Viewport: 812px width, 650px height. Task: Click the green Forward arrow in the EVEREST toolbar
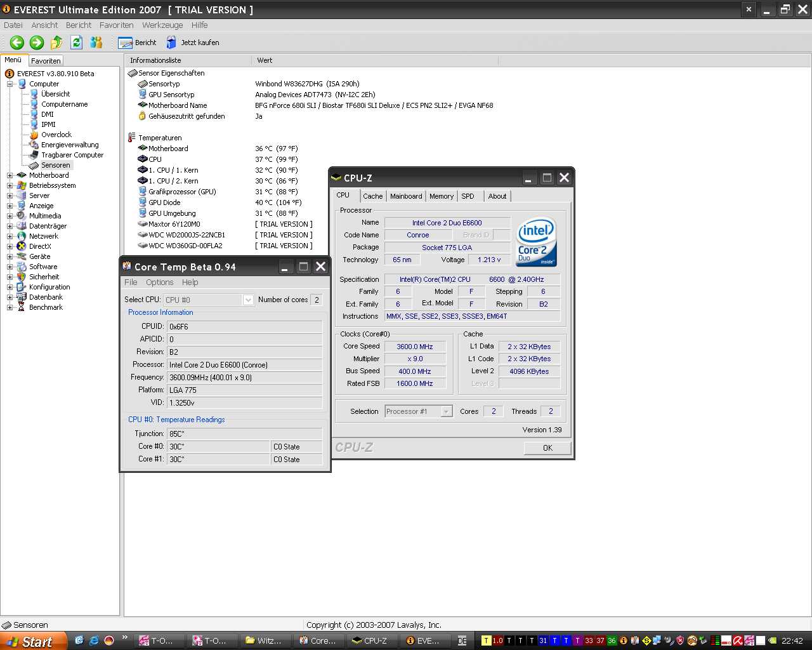[x=37, y=43]
